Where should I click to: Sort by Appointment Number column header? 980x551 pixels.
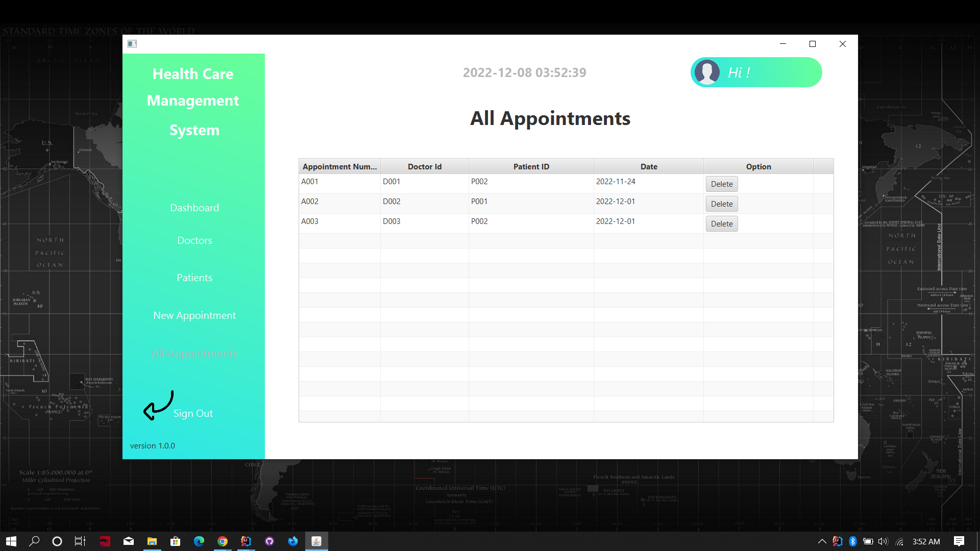point(339,166)
